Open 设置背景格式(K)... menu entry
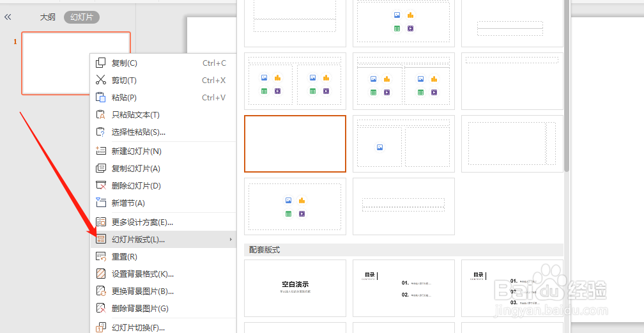 [164, 274]
